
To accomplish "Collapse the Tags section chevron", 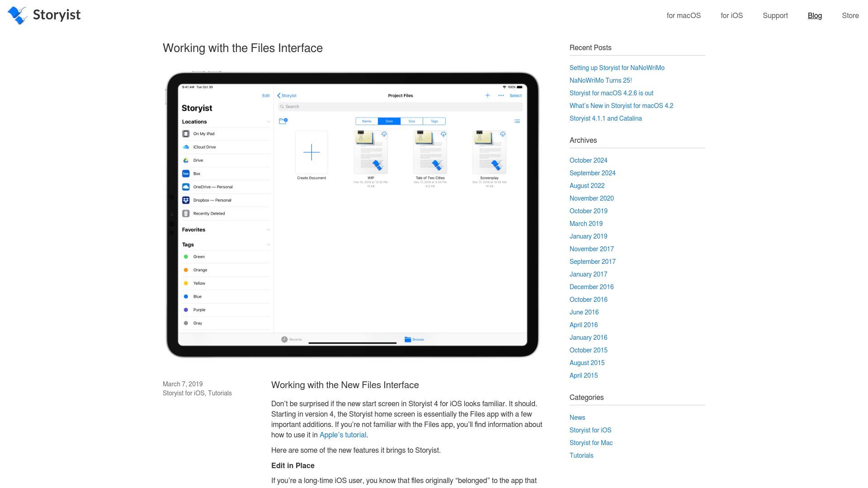I will (268, 245).
